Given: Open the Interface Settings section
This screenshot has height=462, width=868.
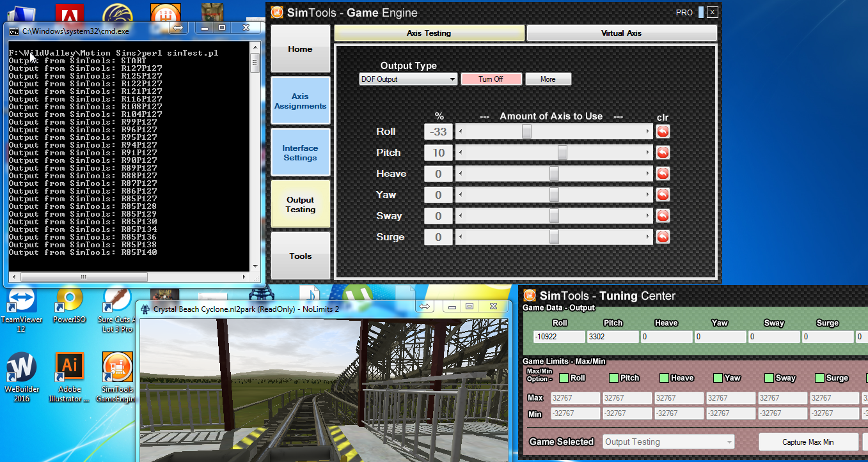Looking at the screenshot, I should (x=300, y=153).
